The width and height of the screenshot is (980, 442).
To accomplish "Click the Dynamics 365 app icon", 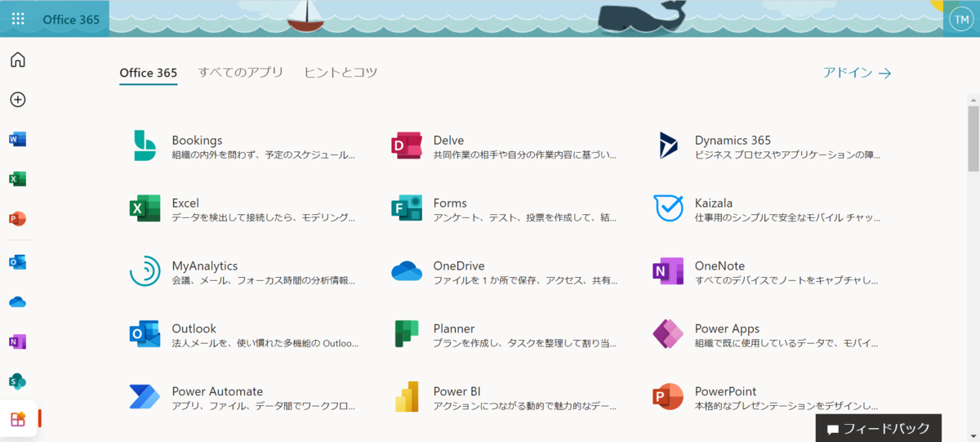I will (668, 145).
